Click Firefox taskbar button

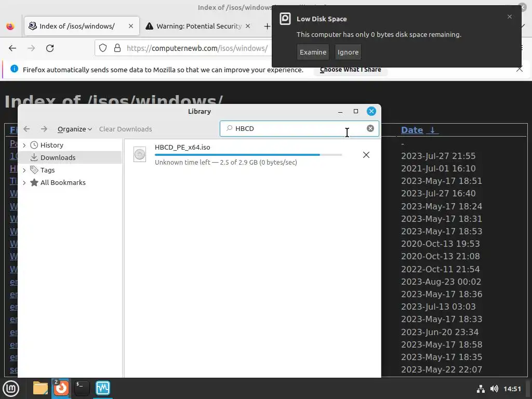click(x=61, y=388)
